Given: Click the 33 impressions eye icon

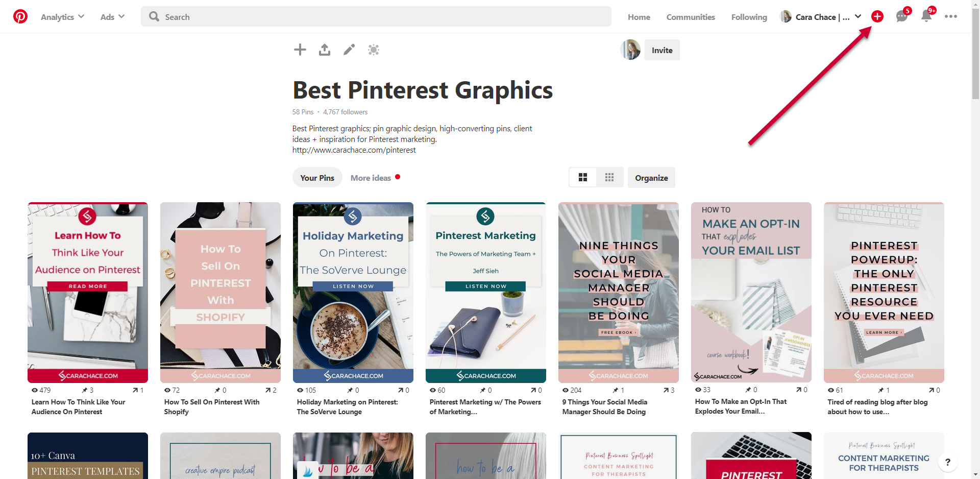Looking at the screenshot, I should [698, 390].
